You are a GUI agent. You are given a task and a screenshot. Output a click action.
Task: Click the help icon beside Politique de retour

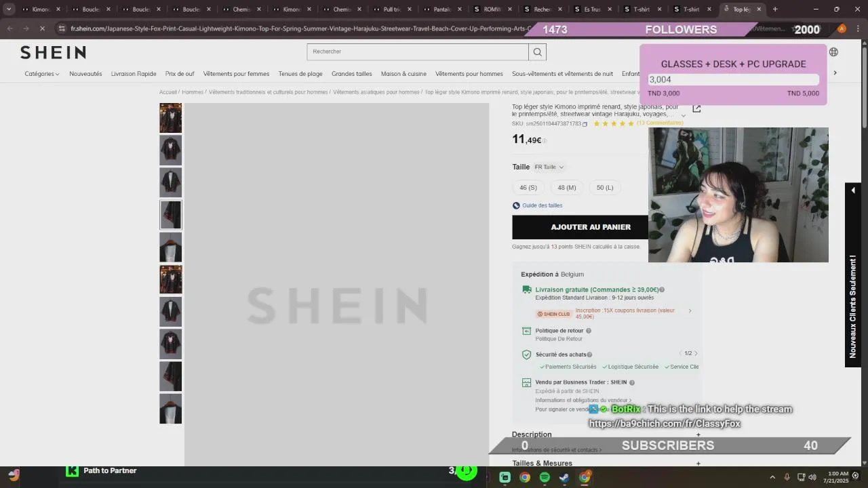point(588,331)
